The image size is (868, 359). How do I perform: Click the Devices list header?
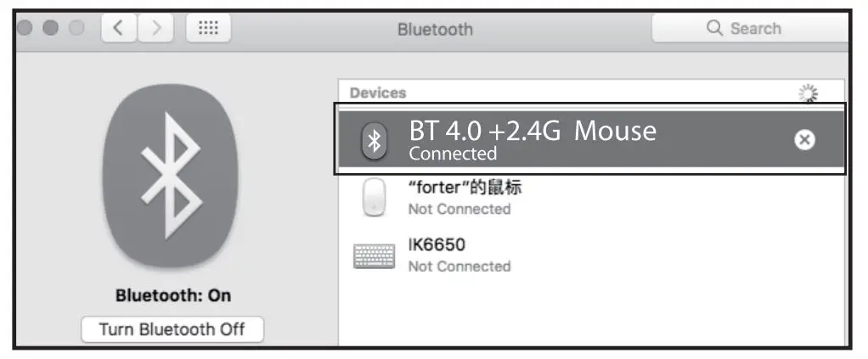pos(378,93)
